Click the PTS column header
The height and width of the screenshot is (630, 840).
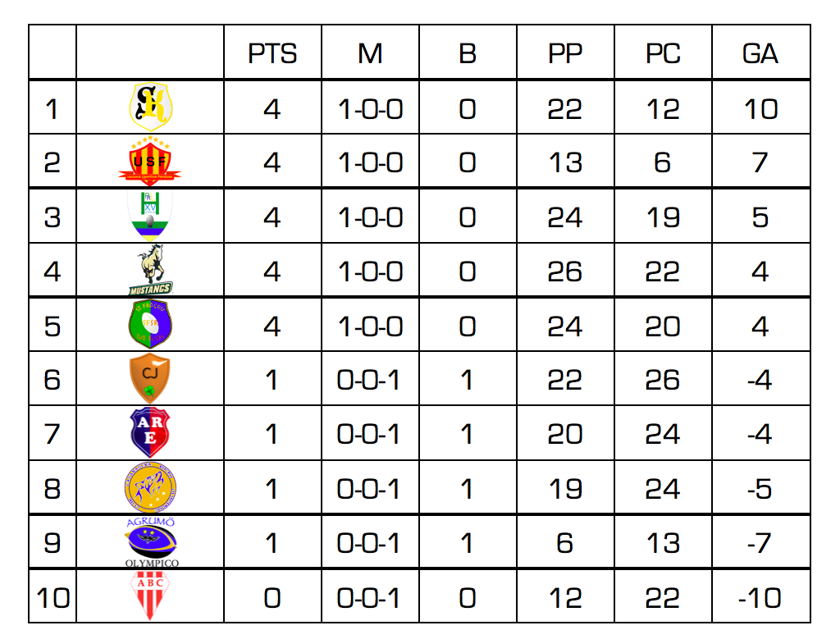pos(272,53)
